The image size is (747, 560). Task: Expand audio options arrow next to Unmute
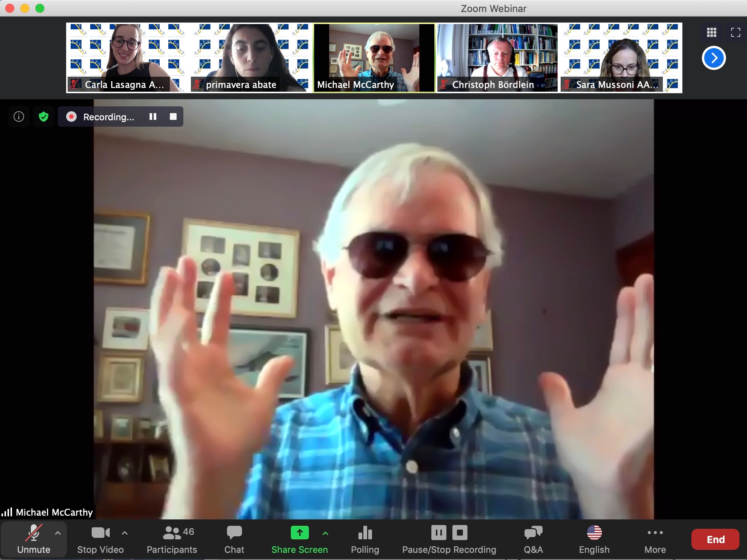[x=58, y=533]
